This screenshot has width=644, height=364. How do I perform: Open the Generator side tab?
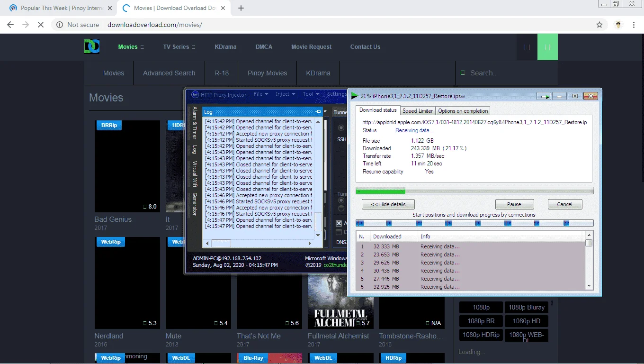tap(195, 204)
